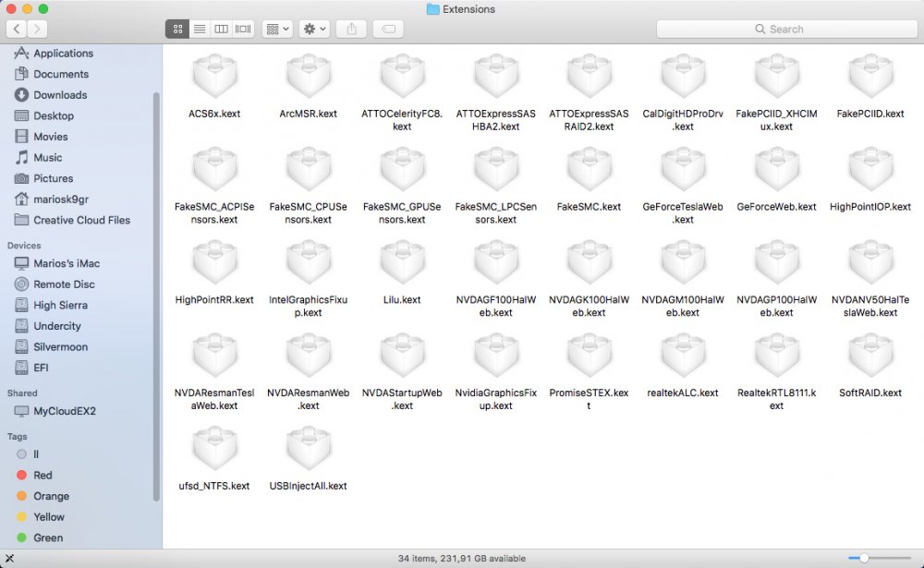This screenshot has width=924, height=568.
Task: Go forward to next folder
Action: coord(37,29)
